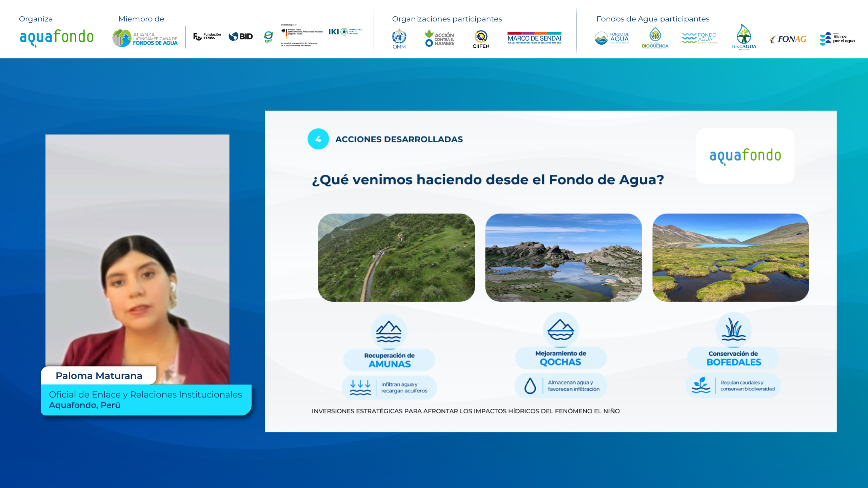Click the water droplet icon
This screenshot has height=488, width=868.
[530, 386]
